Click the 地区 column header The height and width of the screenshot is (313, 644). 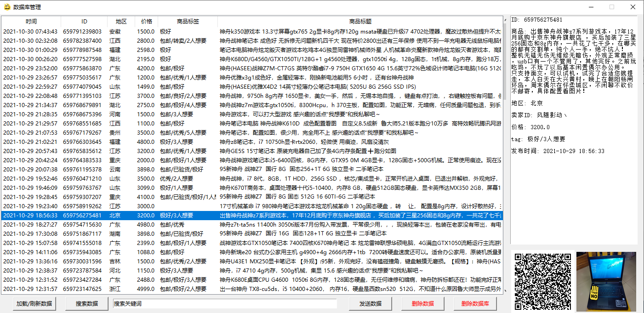(121, 22)
